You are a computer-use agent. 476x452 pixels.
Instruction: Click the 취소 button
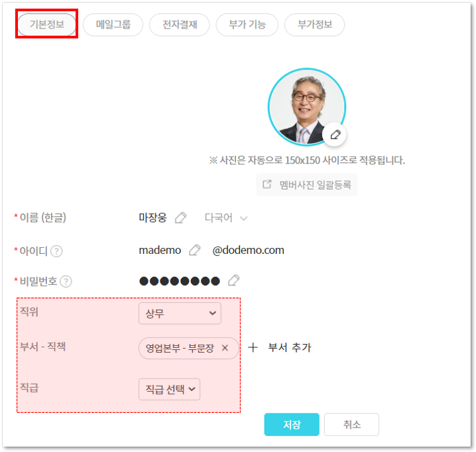tap(352, 425)
